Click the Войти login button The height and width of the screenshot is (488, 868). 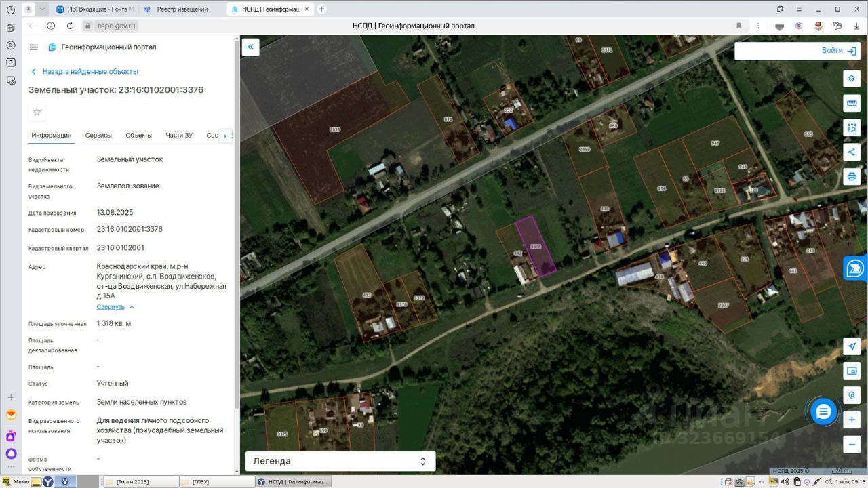pyautogui.click(x=839, y=51)
